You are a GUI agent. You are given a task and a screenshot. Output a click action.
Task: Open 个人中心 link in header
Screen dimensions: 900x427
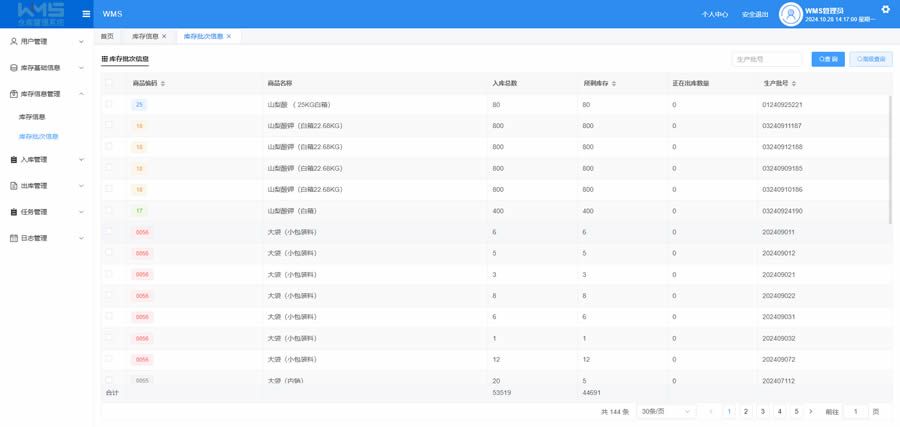pyautogui.click(x=715, y=15)
